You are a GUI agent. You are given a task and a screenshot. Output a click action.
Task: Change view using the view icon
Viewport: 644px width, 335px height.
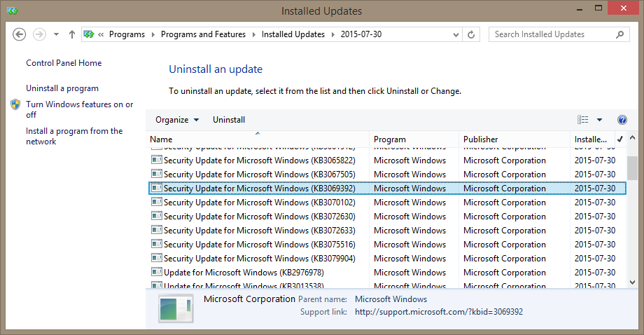tap(582, 120)
